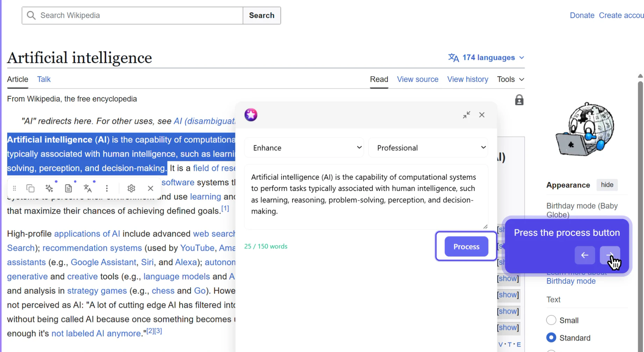Open the language models link
The width and height of the screenshot is (644, 352).
tap(177, 276)
